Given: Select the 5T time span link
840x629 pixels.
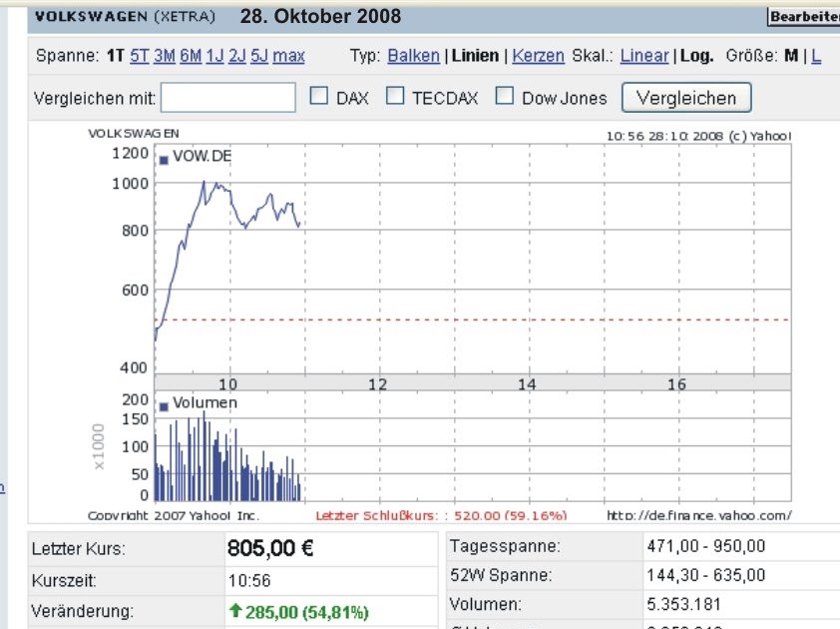Looking at the screenshot, I should click(x=140, y=55).
